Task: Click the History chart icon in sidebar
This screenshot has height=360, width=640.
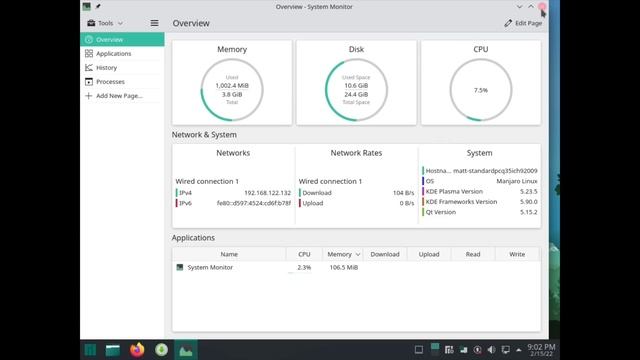Action: 89,68
